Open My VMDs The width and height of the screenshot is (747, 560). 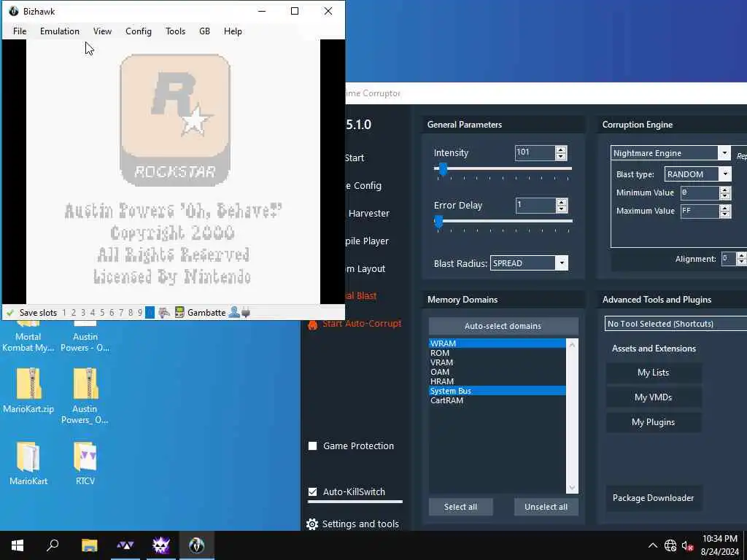tap(653, 397)
